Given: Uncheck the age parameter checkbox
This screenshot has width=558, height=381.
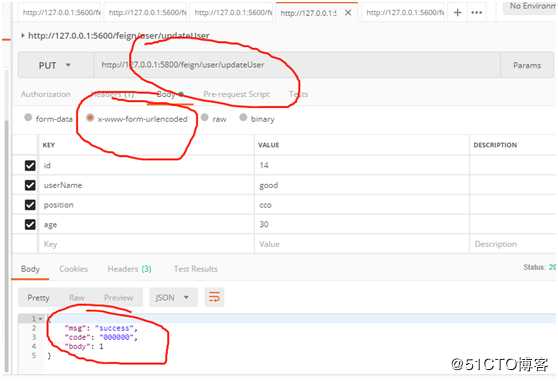Looking at the screenshot, I should coord(30,224).
